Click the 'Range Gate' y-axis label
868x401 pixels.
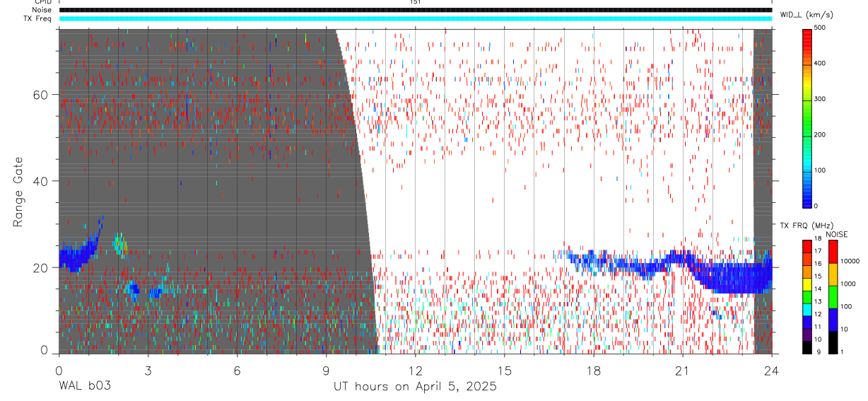18,192
